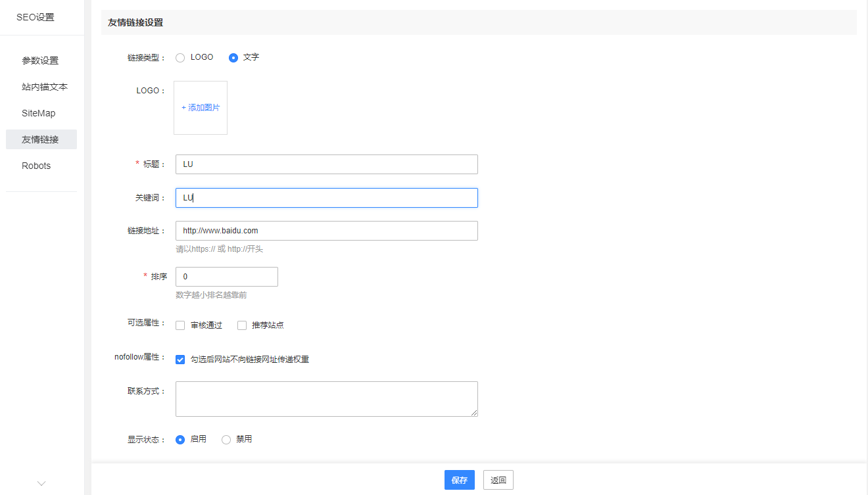
Task: Focus the 关键词 text field
Action: pyautogui.click(x=326, y=198)
